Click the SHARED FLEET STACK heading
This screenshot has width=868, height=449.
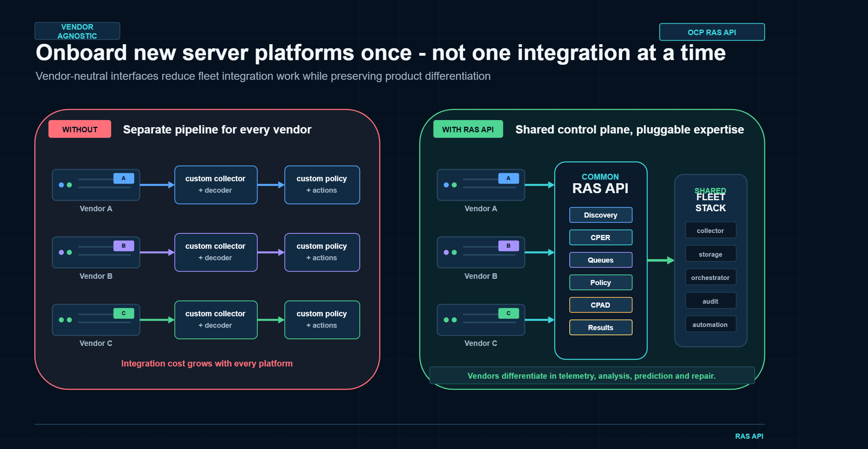click(711, 200)
